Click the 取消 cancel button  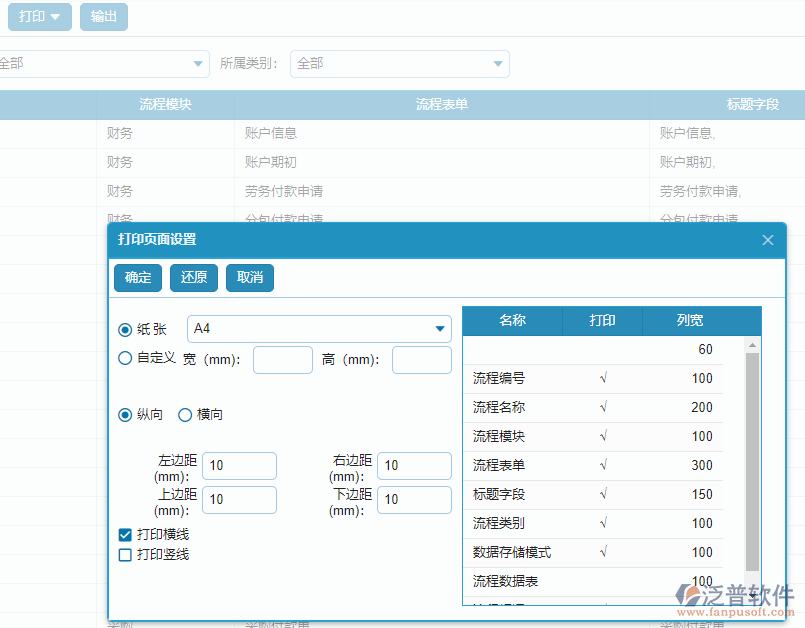coord(249,278)
